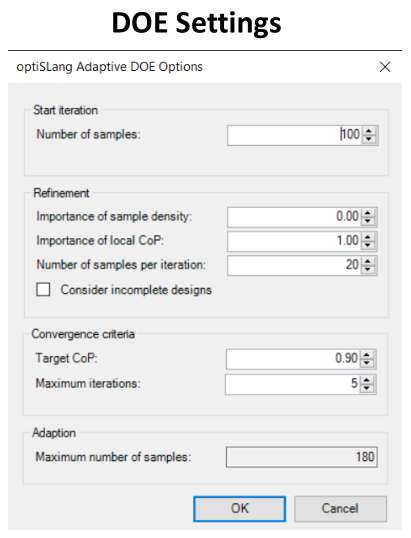Focus the Number of samples field
The height and width of the screenshot is (538, 411).
[x=294, y=135]
